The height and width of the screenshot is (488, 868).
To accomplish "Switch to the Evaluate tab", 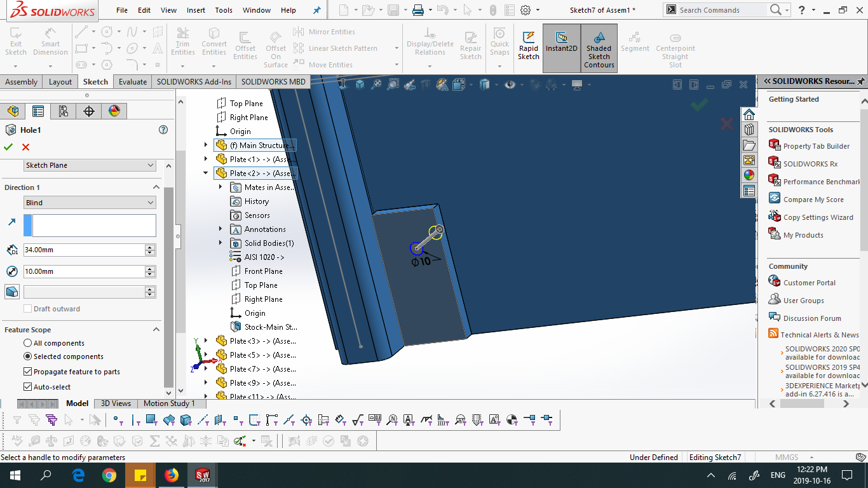I will point(133,81).
